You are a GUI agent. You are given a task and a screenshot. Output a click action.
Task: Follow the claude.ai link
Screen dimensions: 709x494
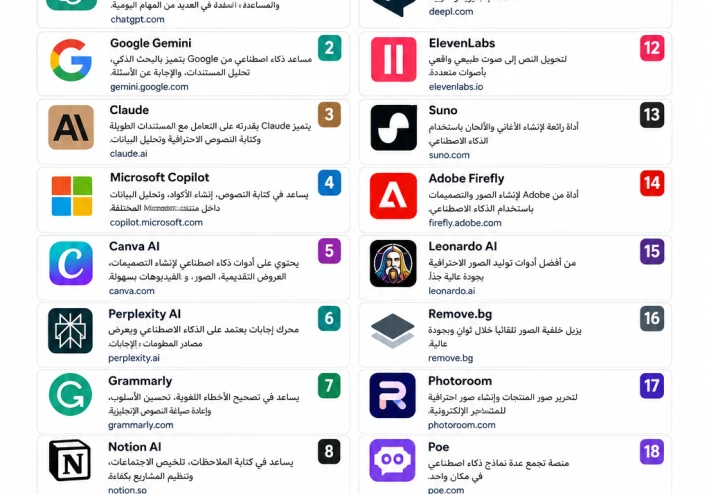coord(128,154)
